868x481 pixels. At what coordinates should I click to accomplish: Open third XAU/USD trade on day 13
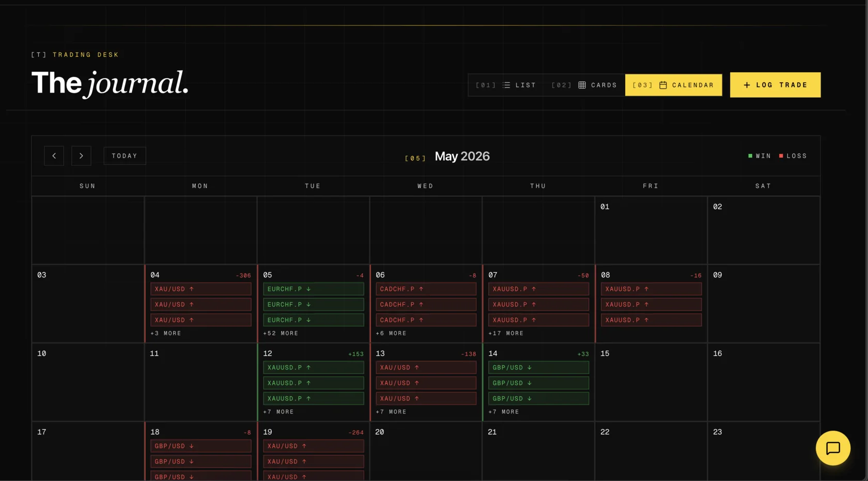(426, 399)
